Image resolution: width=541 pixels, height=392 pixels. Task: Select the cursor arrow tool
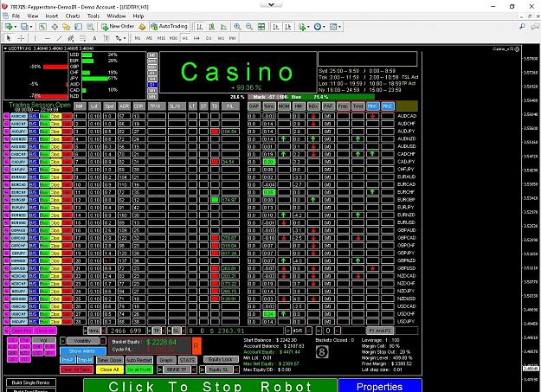[9, 38]
